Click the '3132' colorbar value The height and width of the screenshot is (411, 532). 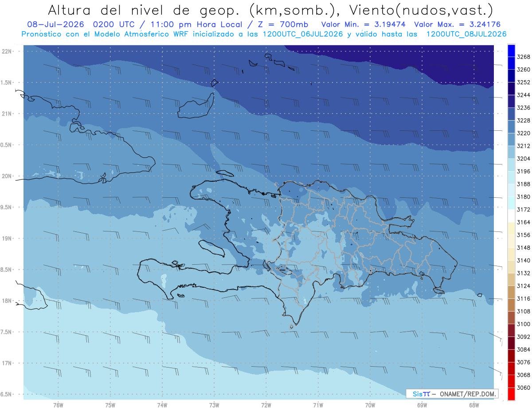click(523, 273)
